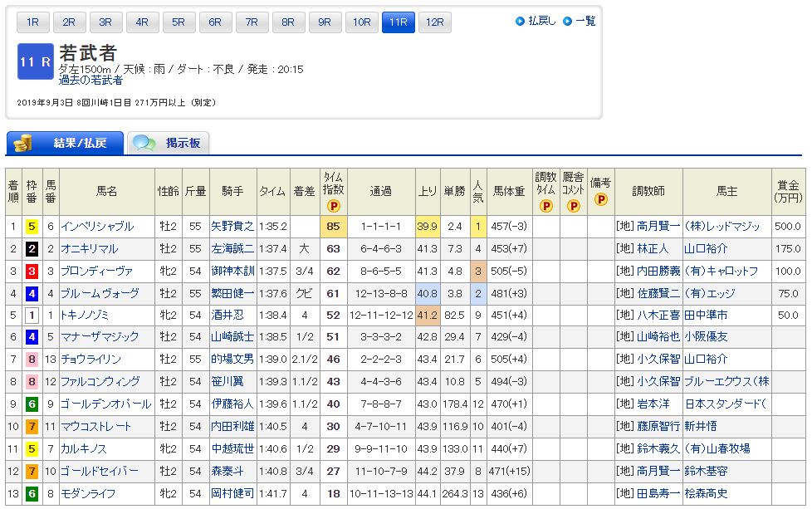Open horse チョウライリン page
This screenshot has width=812, height=509.
pyautogui.click(x=90, y=359)
